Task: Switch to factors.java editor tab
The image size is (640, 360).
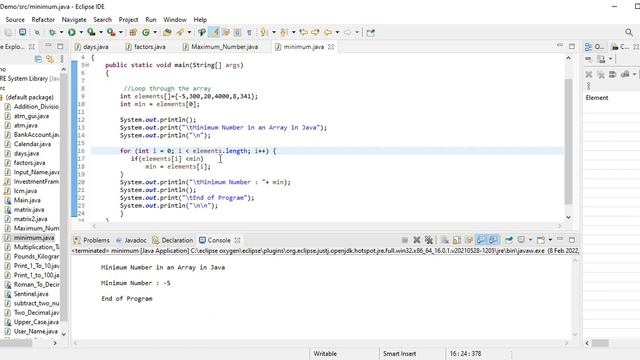Action: click(146, 47)
